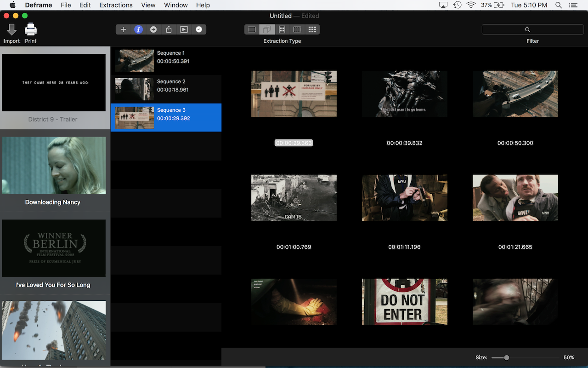Open the Extractions menu

tap(116, 5)
